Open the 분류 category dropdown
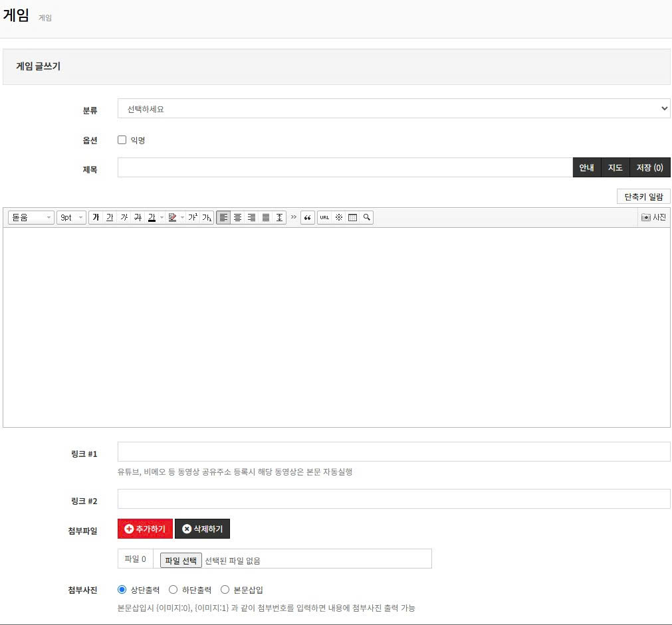Image resolution: width=672 pixels, height=625 pixels. tap(393, 109)
